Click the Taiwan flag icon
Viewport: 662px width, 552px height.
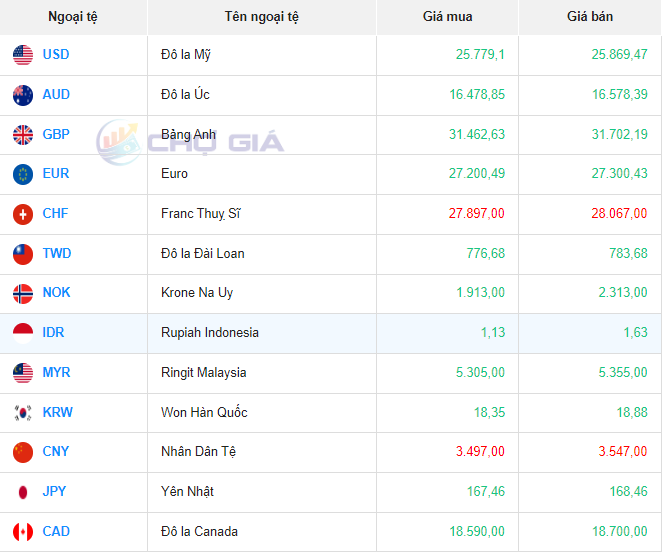tap(23, 254)
